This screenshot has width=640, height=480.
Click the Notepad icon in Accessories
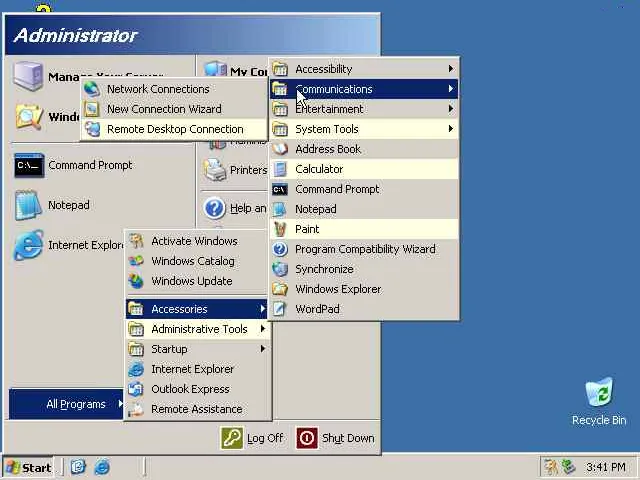click(280, 209)
